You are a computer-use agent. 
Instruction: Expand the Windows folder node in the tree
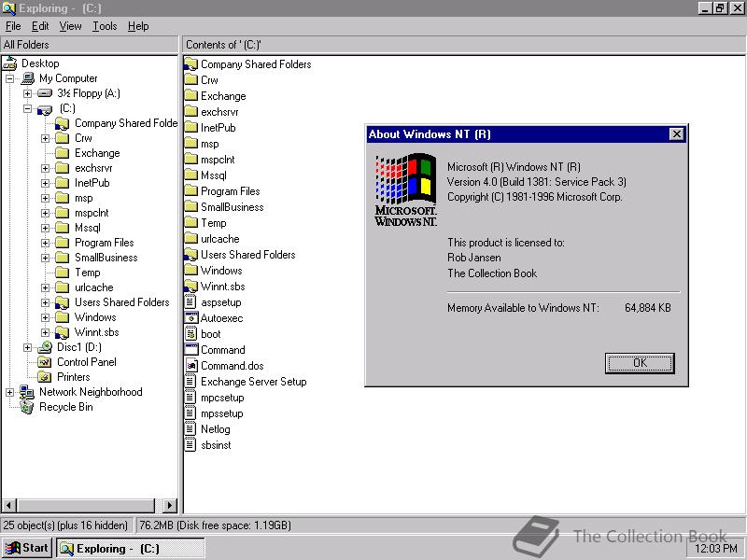coord(45,317)
